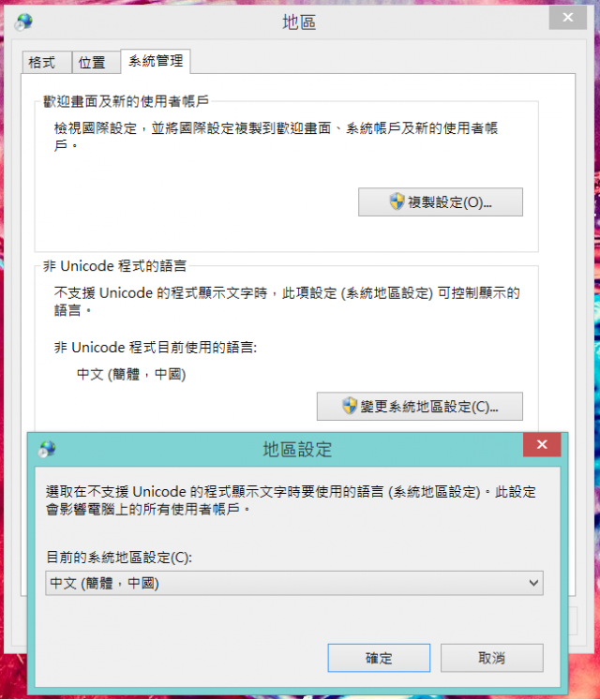This screenshot has height=700, width=600.
Task: Close the 地區設定 dialog with red X
Action: [542, 444]
